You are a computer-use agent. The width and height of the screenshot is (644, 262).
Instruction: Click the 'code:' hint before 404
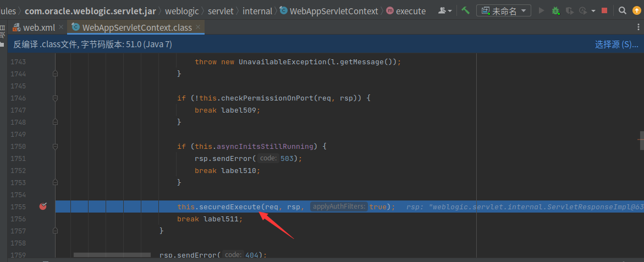pos(234,255)
